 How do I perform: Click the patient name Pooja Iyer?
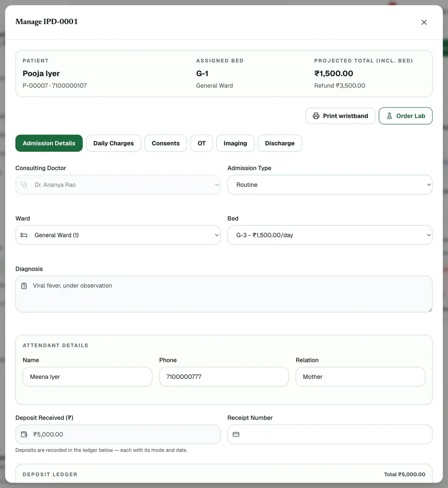[x=41, y=73]
